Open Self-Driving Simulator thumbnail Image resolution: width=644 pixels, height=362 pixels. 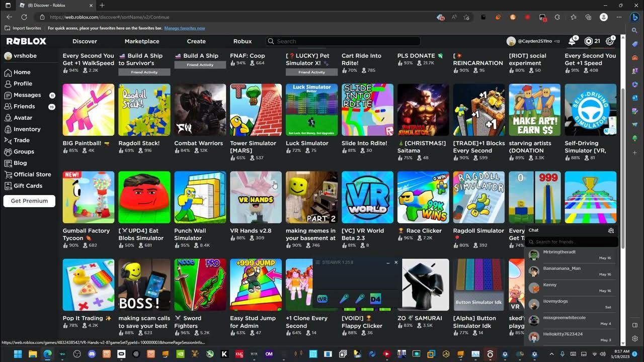pyautogui.click(x=591, y=110)
